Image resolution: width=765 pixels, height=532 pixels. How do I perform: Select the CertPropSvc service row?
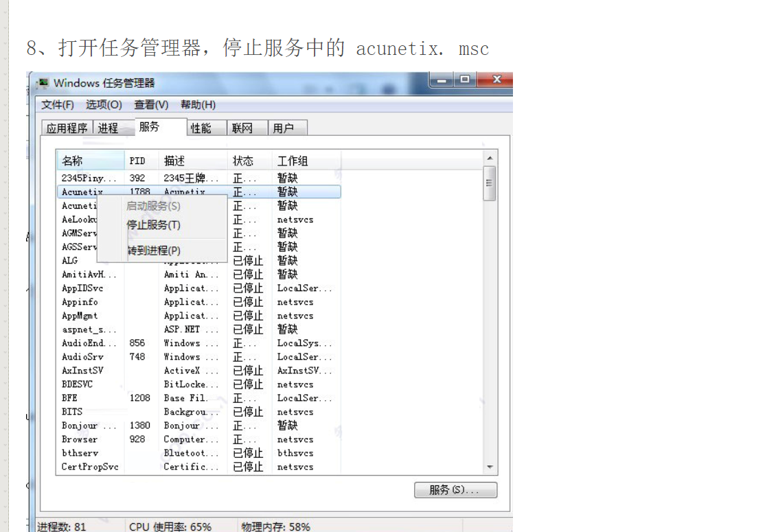pos(199,467)
